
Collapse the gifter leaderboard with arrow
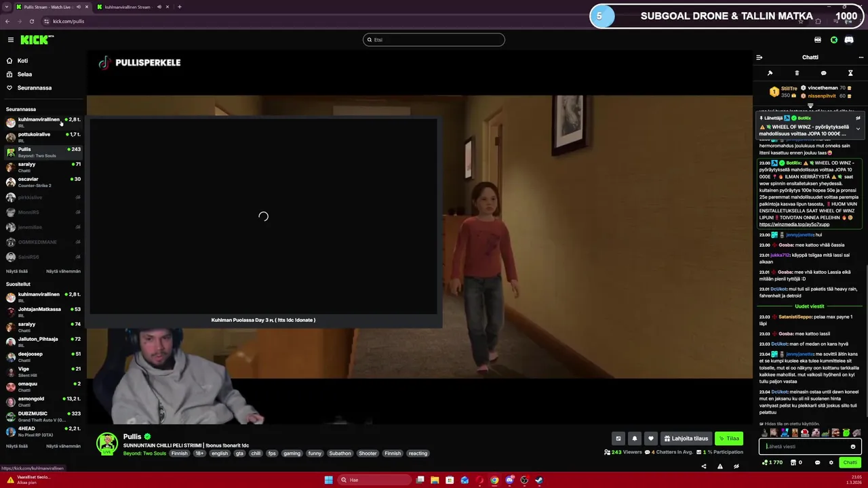coord(810,106)
